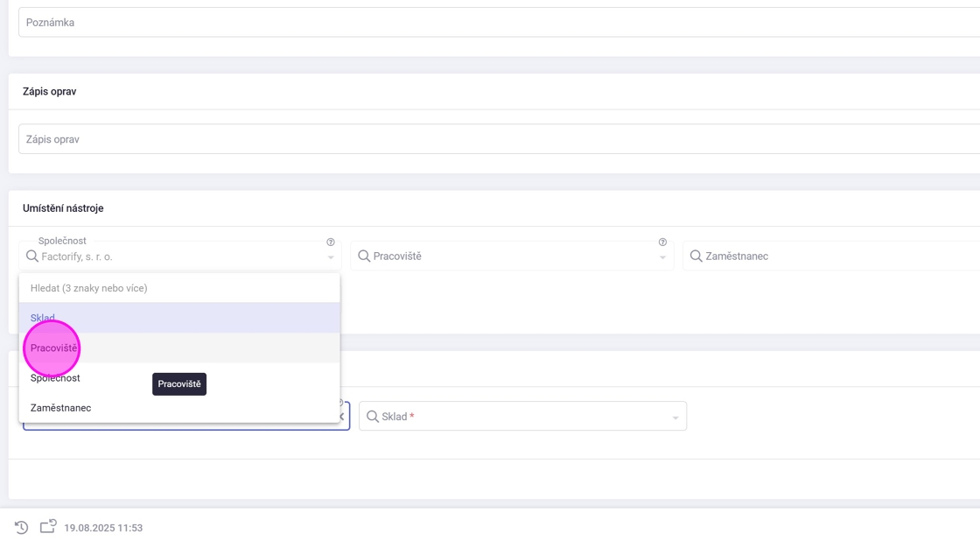Open the Pracoviště dropdown arrow
Viewport: 980px width, 548px height.
click(662, 257)
